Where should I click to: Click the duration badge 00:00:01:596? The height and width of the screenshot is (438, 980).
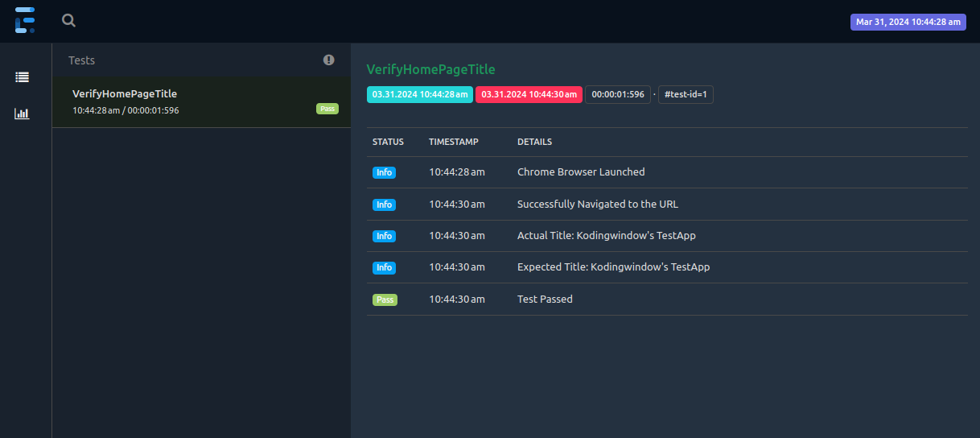(618, 94)
